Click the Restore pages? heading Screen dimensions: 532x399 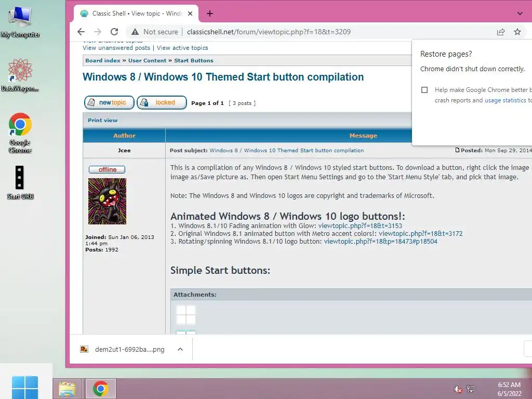coord(446,54)
